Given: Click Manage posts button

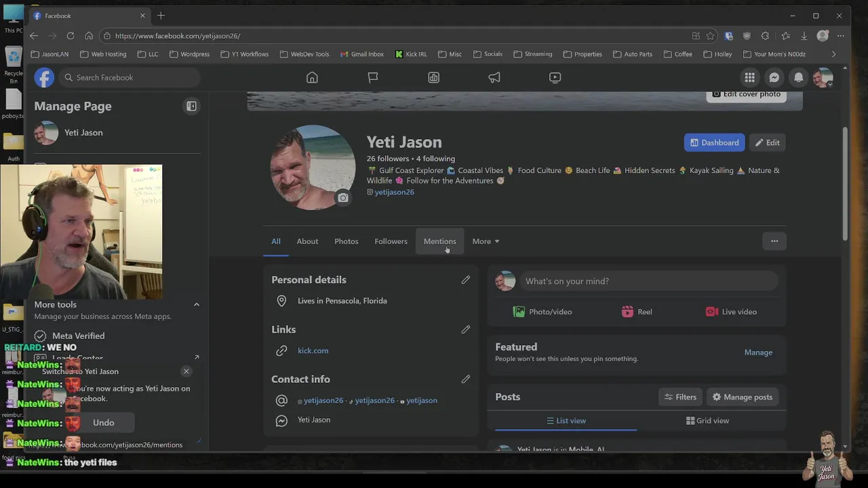Looking at the screenshot, I should 743,397.
